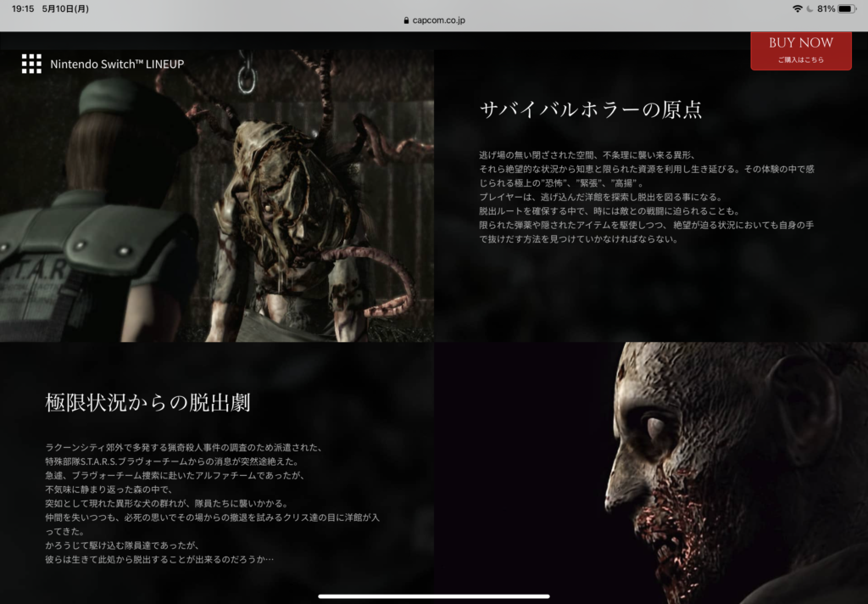Open the nine-dot grid menu icon
The height and width of the screenshot is (604, 868).
tap(31, 64)
